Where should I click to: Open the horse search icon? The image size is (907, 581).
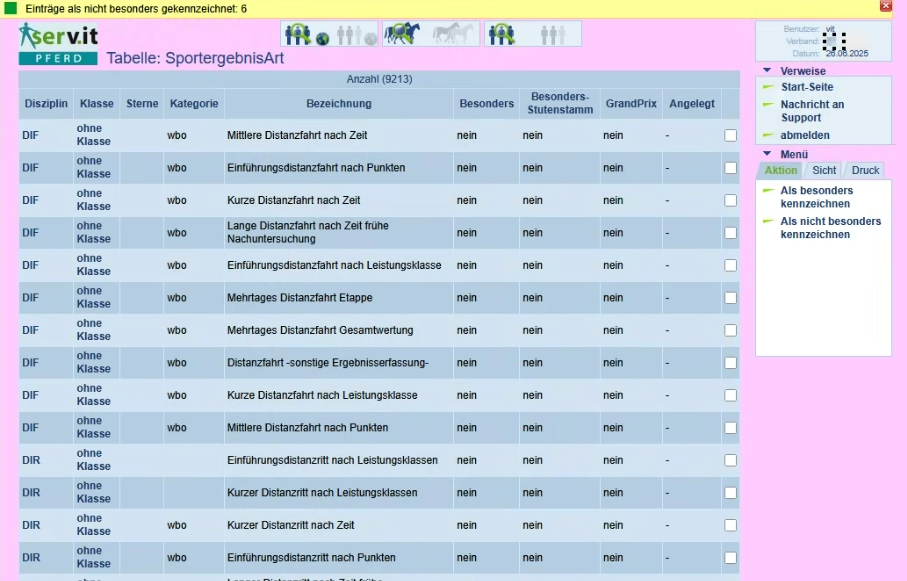point(401,34)
